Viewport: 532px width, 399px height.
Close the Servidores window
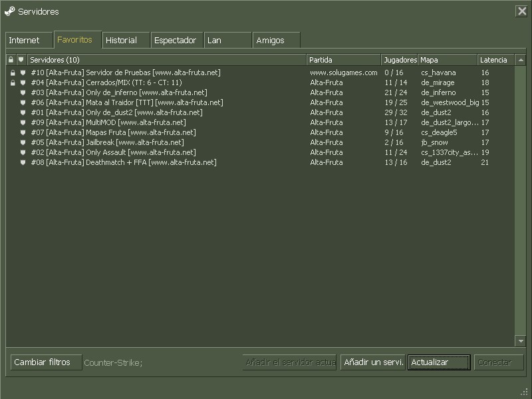coord(522,11)
